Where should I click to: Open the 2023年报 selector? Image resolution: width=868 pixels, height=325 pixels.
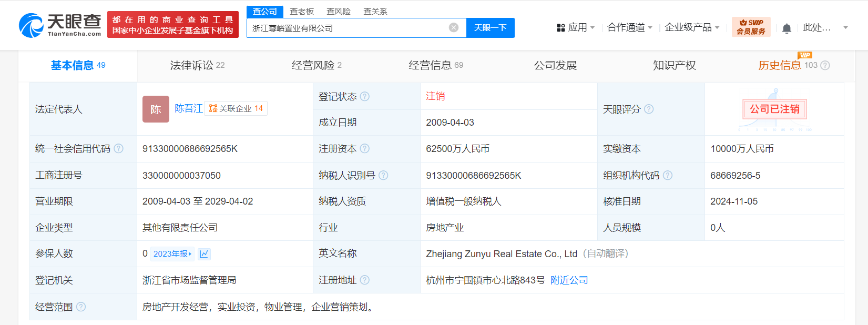point(172,254)
